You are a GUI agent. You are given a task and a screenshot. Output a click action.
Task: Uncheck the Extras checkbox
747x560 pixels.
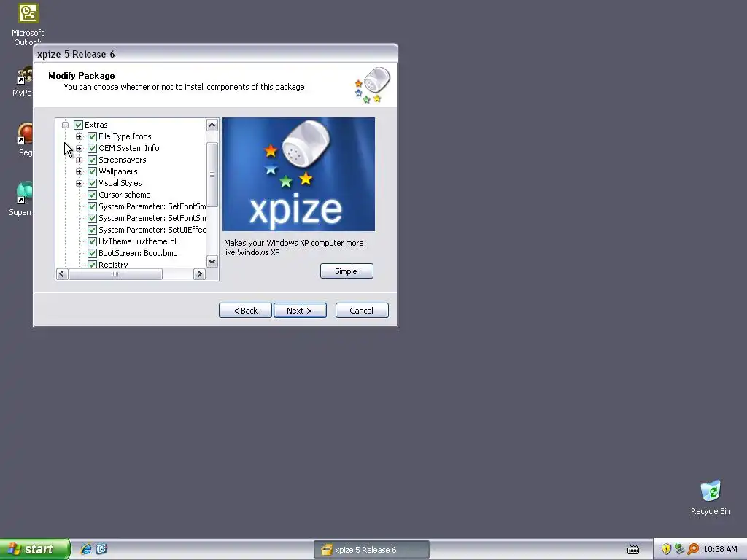coord(79,125)
